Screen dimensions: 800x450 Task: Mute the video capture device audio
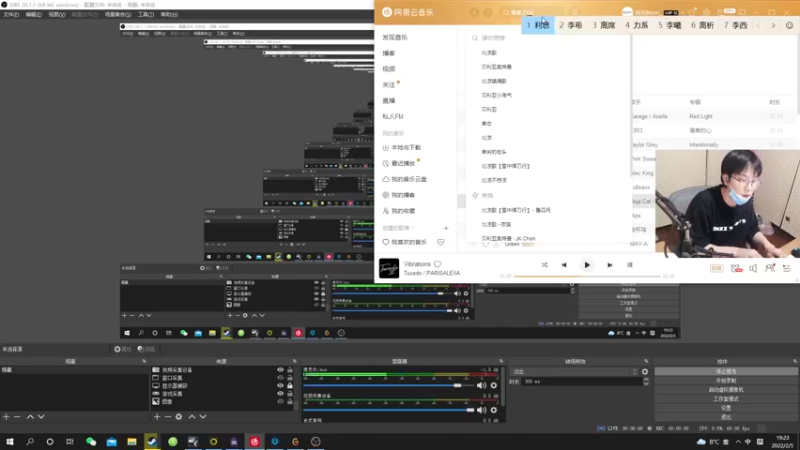[x=481, y=410]
